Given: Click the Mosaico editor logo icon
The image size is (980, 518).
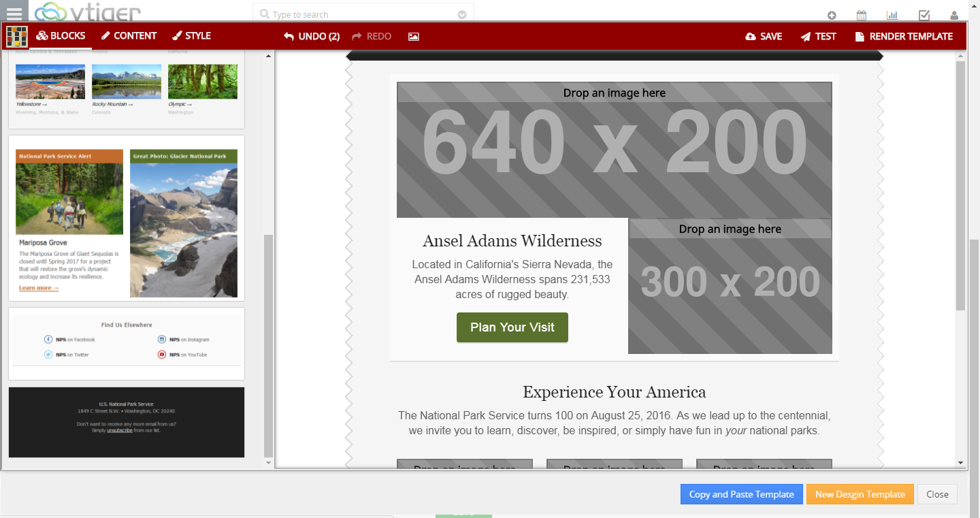Looking at the screenshot, I should click(17, 37).
